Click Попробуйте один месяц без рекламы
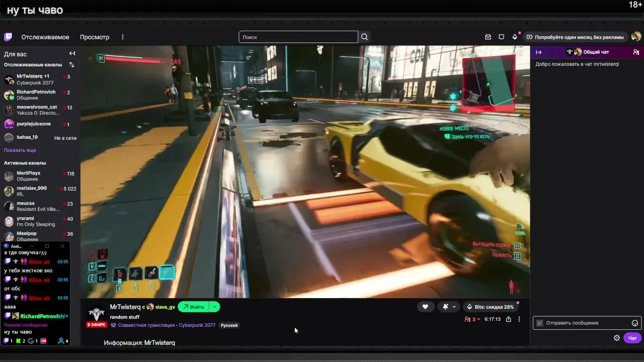Screen dimensions: 644x362 tap(575, 37)
